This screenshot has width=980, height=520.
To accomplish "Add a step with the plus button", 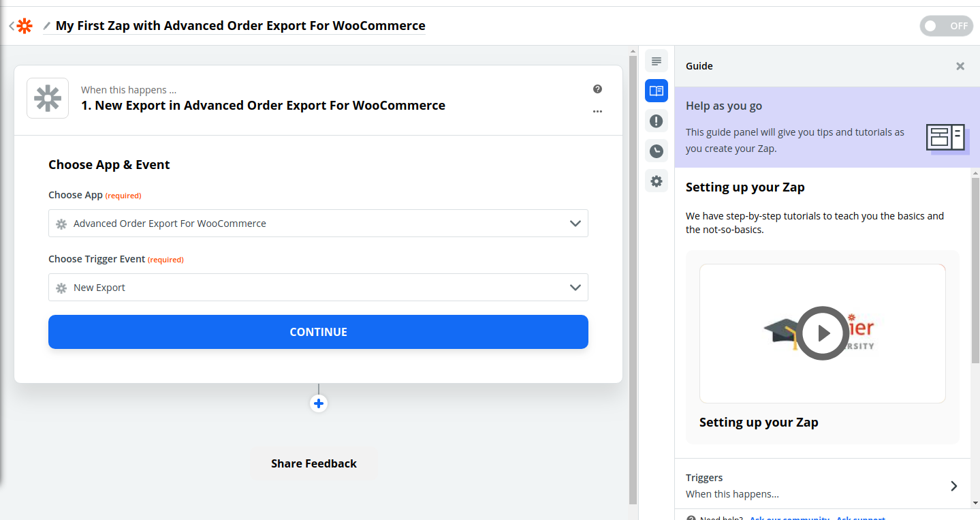I will [x=319, y=403].
